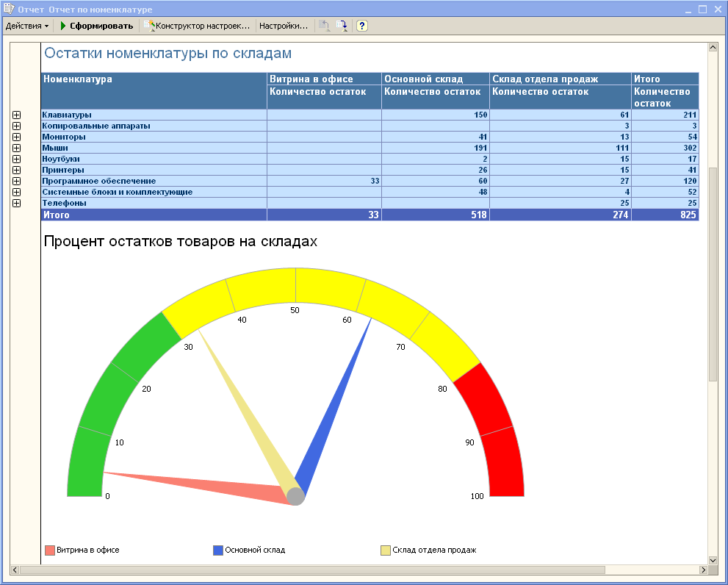Click the restore settings toolbar icon
Viewport: 728px width, 585px height.
(x=323, y=26)
